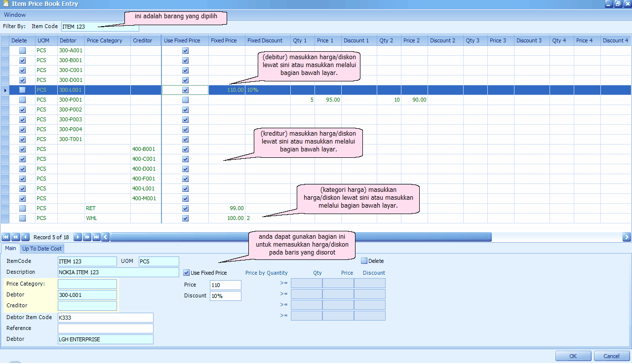Click the 99.00 fixed price cell
Image resolution: width=632 pixels, height=364 pixels.
227,208
